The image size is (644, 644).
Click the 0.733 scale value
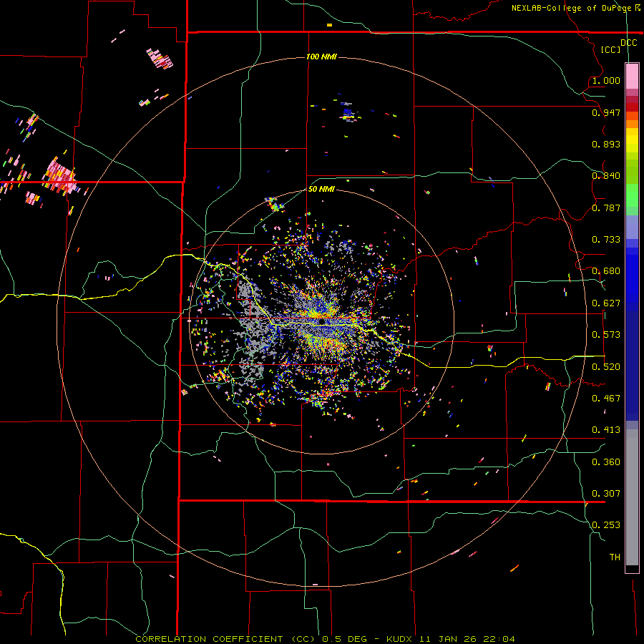coord(606,240)
